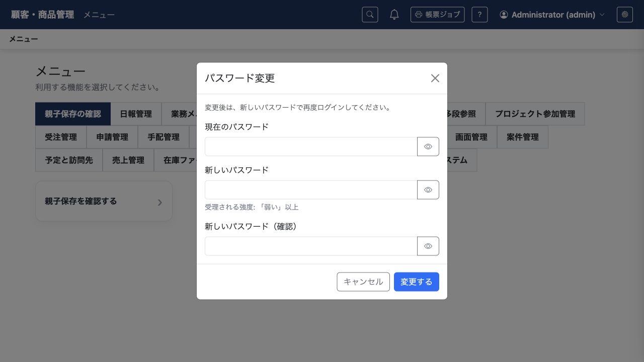The image size is (644, 362).
Task: Focus the 現在のパスワード input field
Action: pyautogui.click(x=311, y=147)
